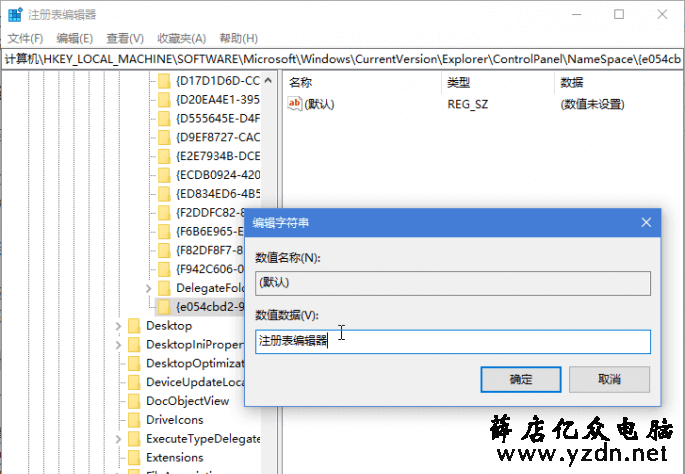Maximize the Registry Editor window
685x474 pixels.
(619, 14)
